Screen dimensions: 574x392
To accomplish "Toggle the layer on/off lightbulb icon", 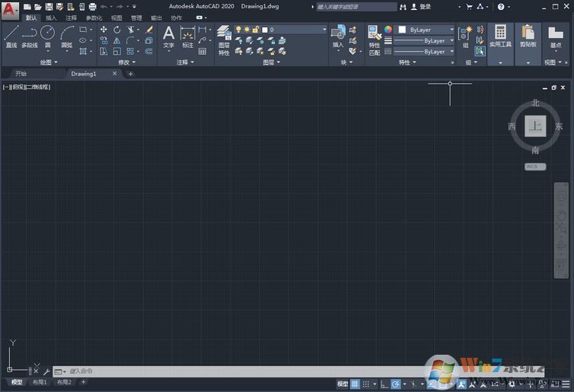I will point(239,29).
